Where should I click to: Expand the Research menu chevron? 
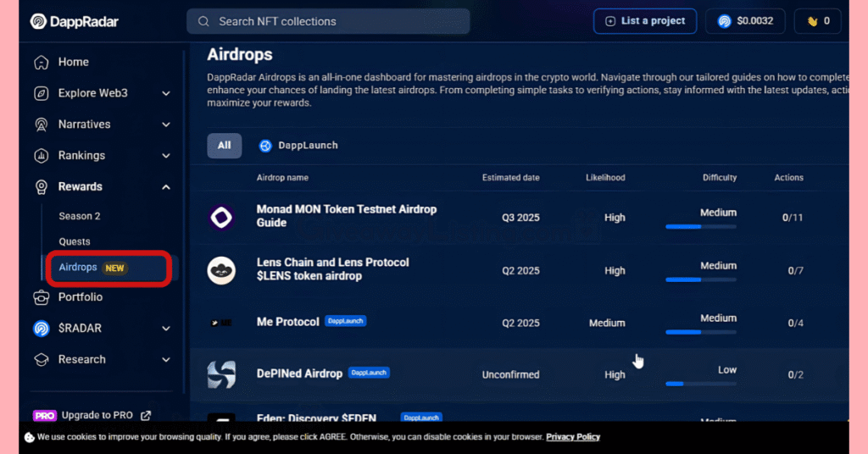coord(166,360)
